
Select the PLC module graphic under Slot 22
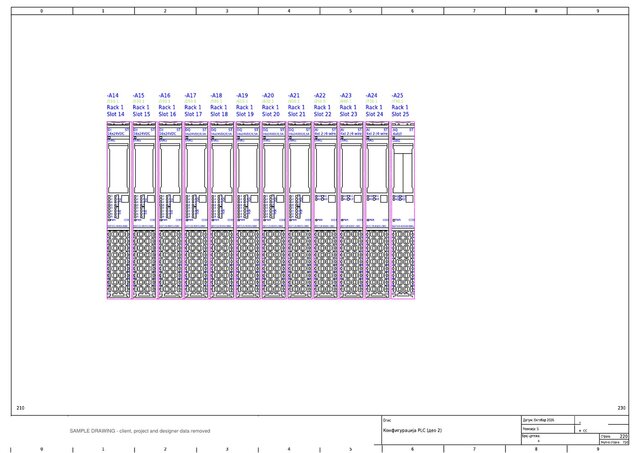click(x=325, y=210)
